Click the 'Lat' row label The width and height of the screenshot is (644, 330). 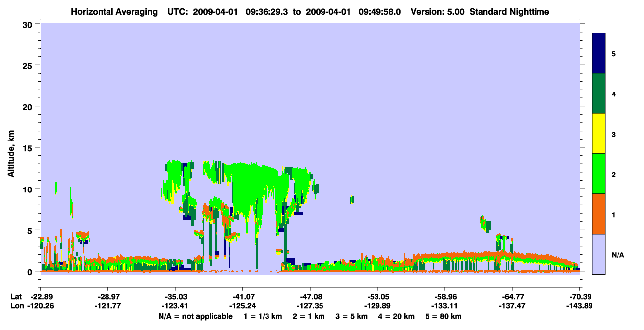[16, 297]
